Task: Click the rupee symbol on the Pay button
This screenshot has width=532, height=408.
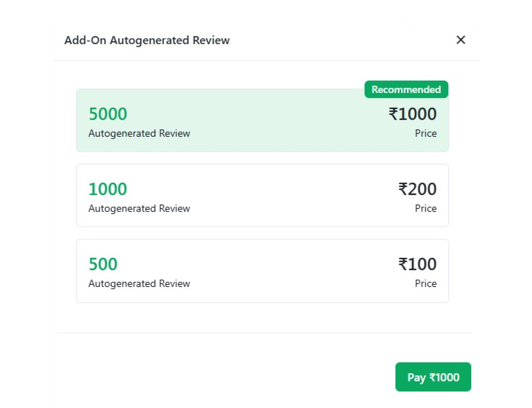Action: [432, 377]
